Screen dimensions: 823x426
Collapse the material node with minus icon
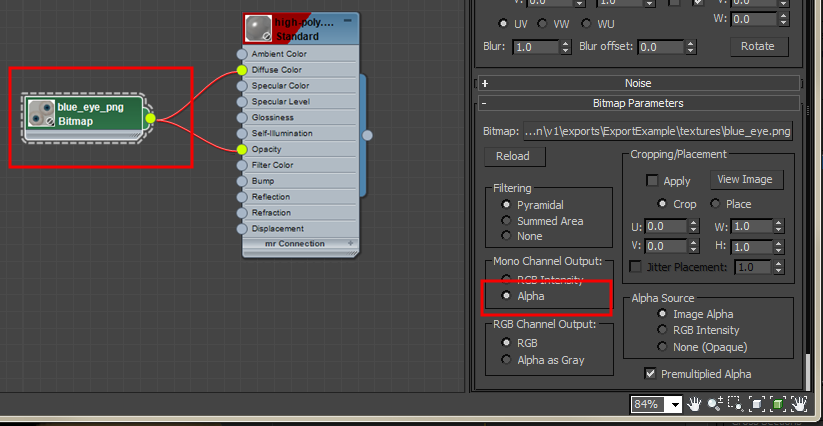point(347,20)
